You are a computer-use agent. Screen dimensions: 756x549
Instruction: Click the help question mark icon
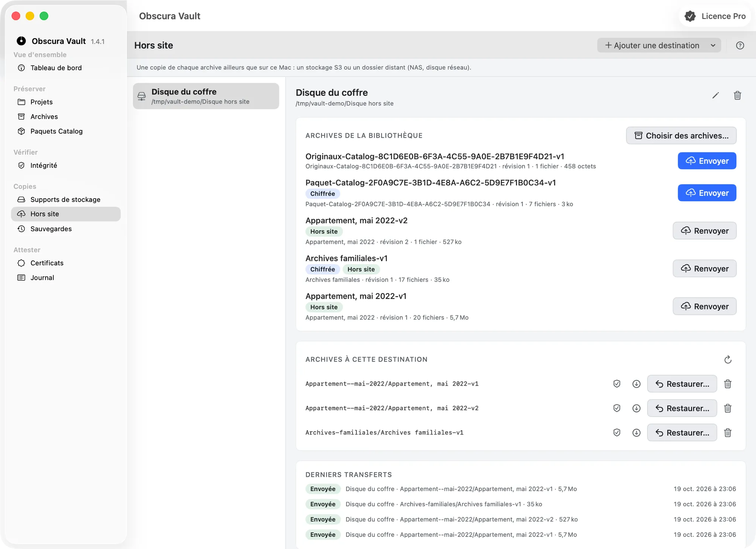coord(740,45)
